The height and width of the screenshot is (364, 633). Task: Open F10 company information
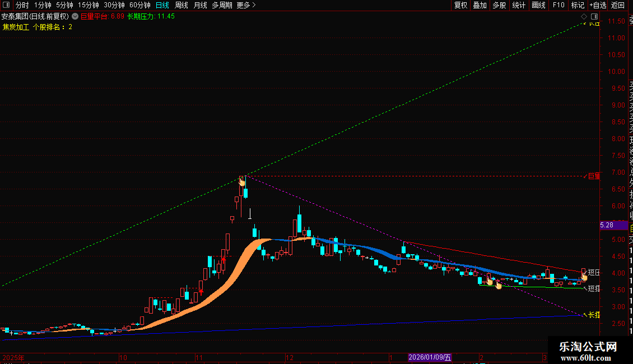pyautogui.click(x=558, y=5)
